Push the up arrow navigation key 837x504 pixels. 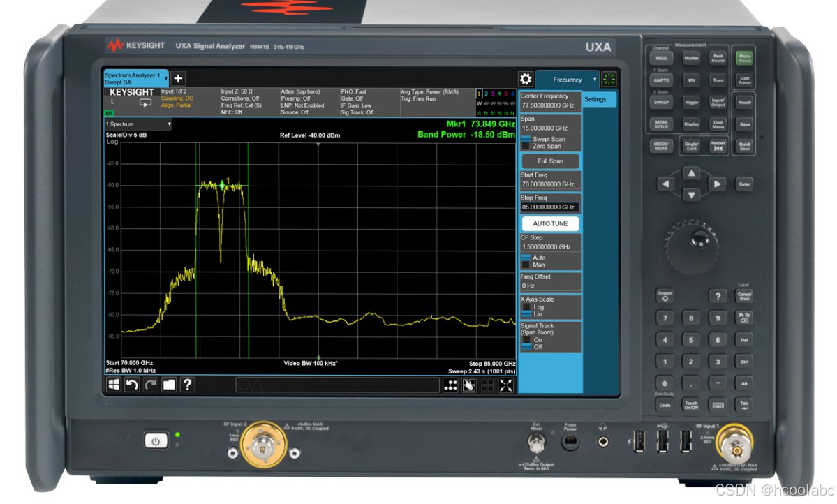click(x=691, y=173)
